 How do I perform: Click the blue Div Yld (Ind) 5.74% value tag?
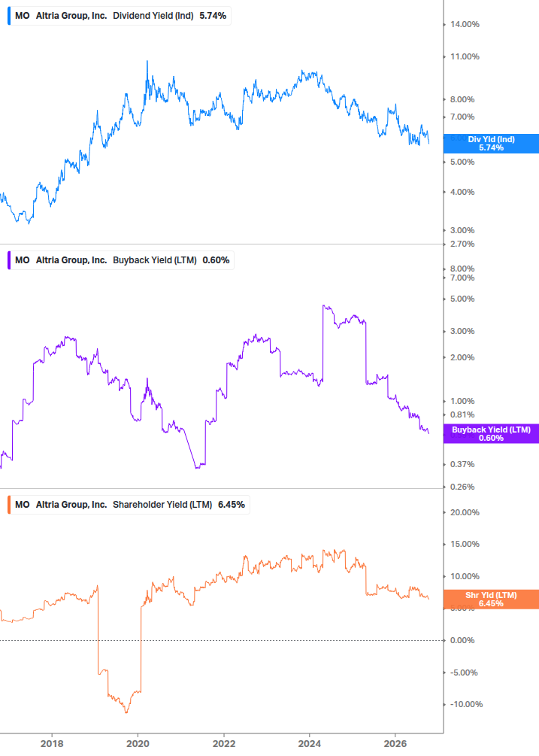(x=491, y=144)
